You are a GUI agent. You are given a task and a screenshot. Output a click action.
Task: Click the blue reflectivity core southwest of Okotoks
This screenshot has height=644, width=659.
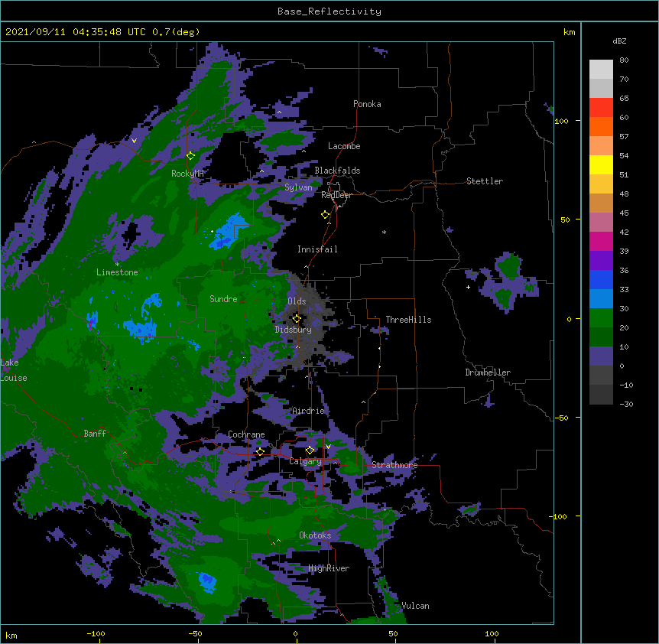[x=207, y=582]
